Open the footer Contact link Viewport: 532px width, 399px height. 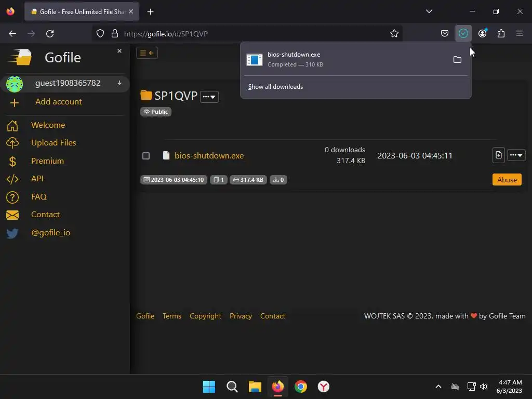click(x=272, y=316)
